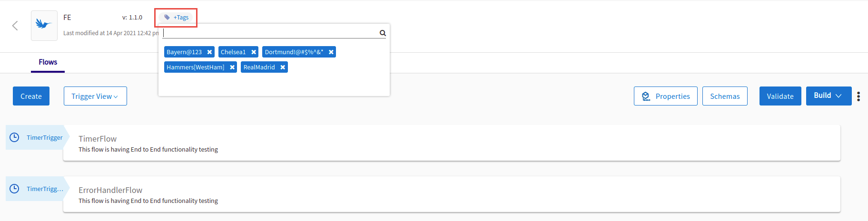This screenshot has height=221, width=868.
Task: Switch to the Flows tab
Action: [48, 62]
